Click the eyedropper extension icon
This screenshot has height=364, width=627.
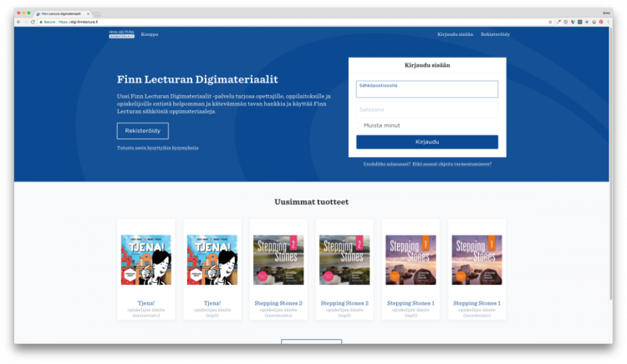(558, 22)
